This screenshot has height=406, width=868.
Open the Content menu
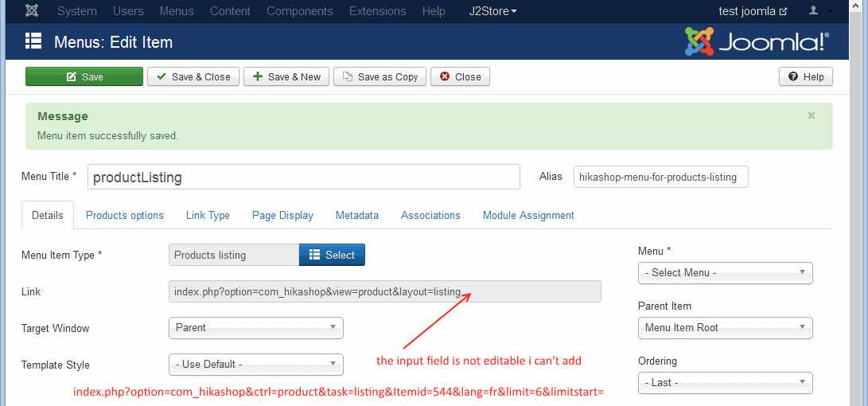[x=230, y=11]
